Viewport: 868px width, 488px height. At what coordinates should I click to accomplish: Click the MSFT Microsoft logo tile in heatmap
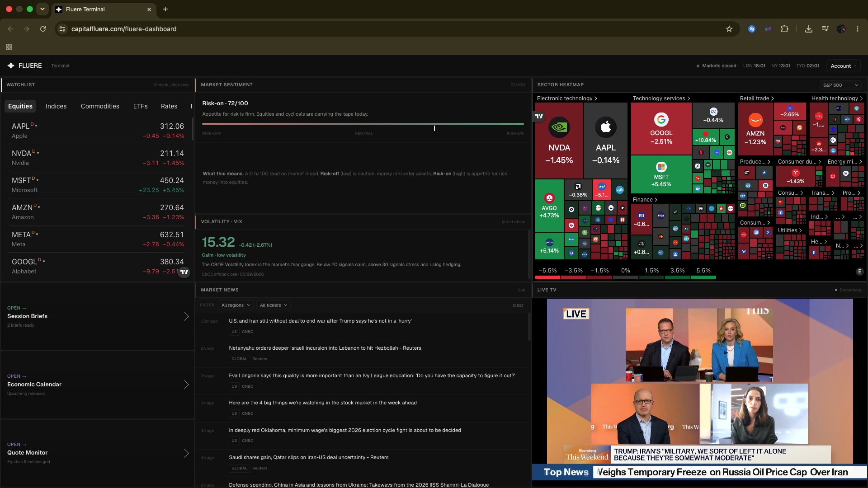click(661, 174)
